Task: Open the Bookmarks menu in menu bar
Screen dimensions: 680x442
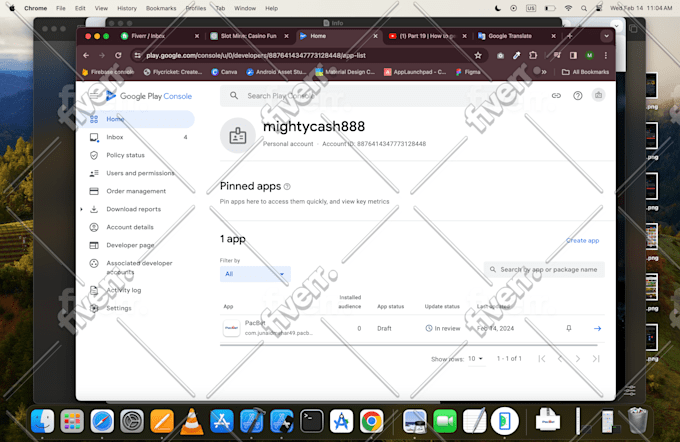Action: tap(161, 8)
